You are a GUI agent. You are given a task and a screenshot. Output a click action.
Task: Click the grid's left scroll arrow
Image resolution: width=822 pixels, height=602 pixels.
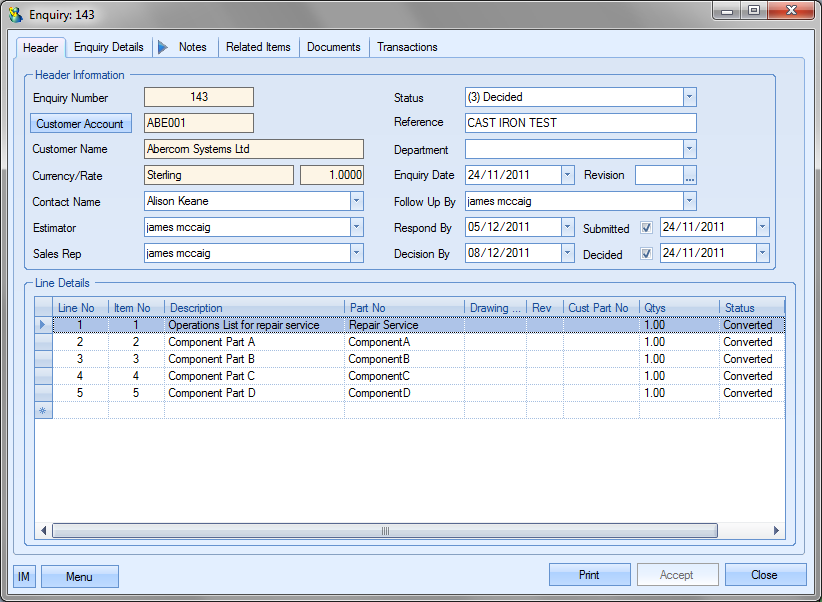click(x=44, y=531)
